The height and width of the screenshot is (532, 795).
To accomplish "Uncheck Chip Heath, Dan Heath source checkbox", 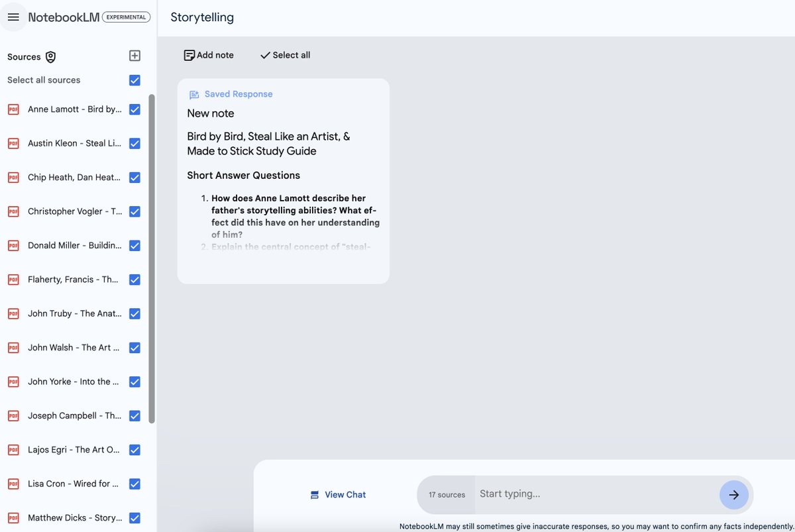I will (x=134, y=178).
